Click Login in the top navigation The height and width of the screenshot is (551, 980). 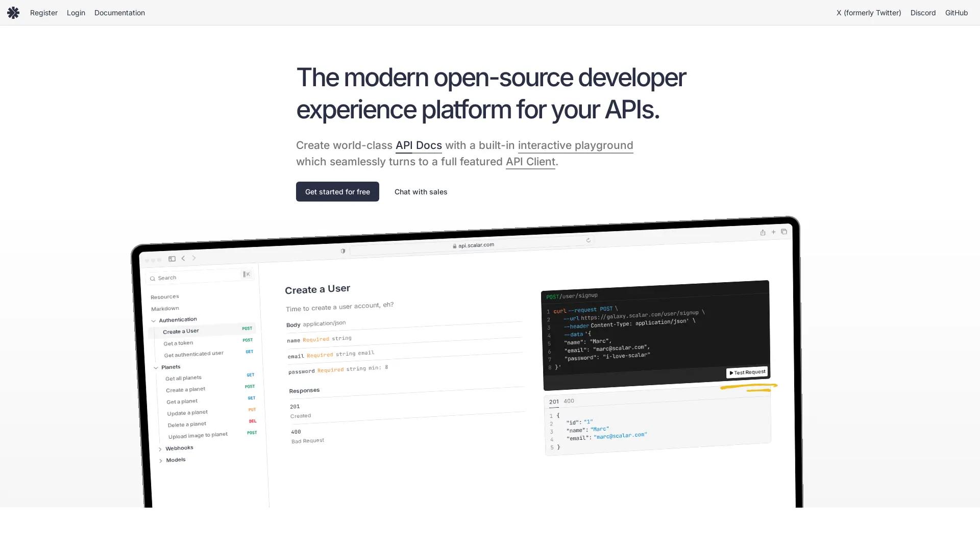pyautogui.click(x=76, y=13)
